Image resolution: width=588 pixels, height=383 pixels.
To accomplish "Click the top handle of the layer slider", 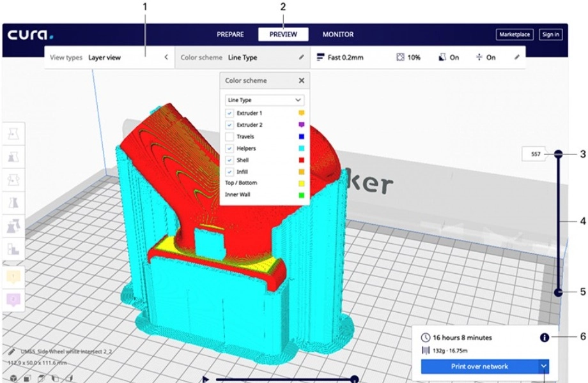I will tap(558, 154).
